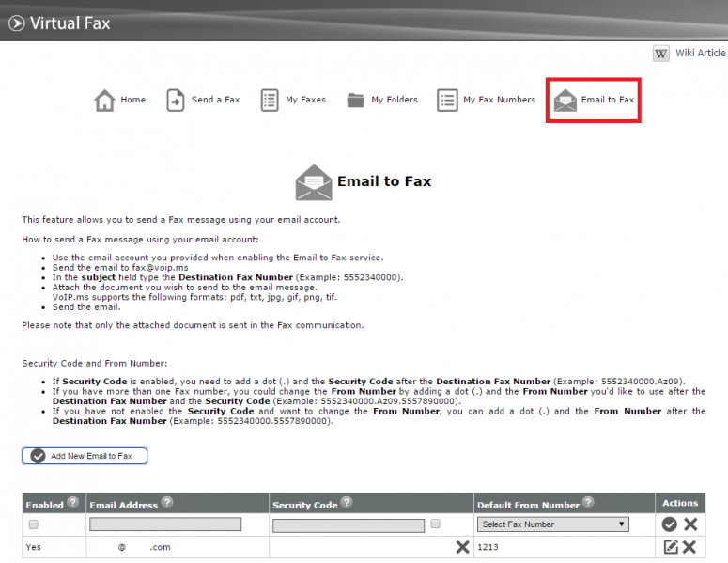Remove security code in the 1213 row
The width and height of the screenshot is (728, 563).
462,547
